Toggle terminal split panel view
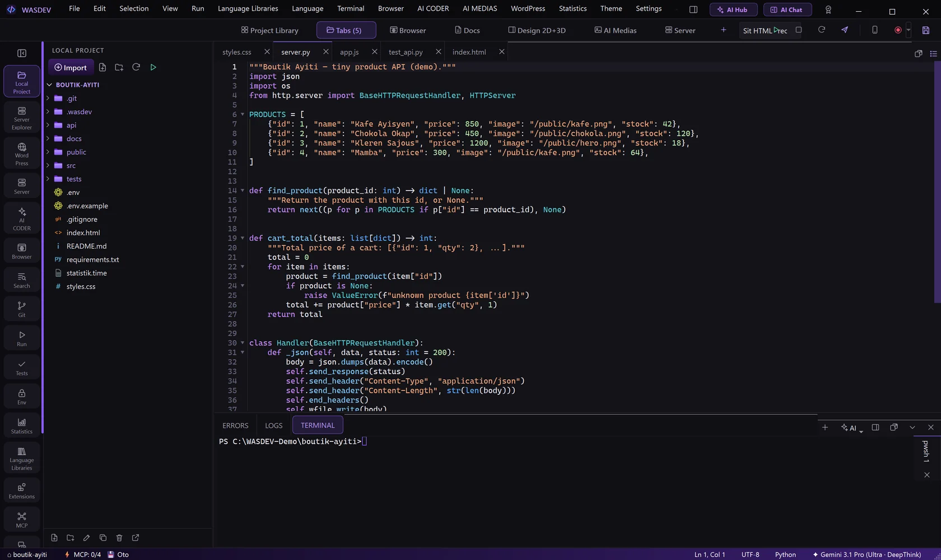941x560 pixels. pos(875,427)
